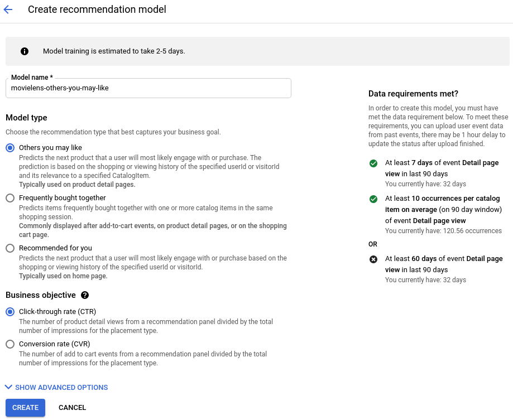Click the Business objective heading text

pyautogui.click(x=40, y=295)
